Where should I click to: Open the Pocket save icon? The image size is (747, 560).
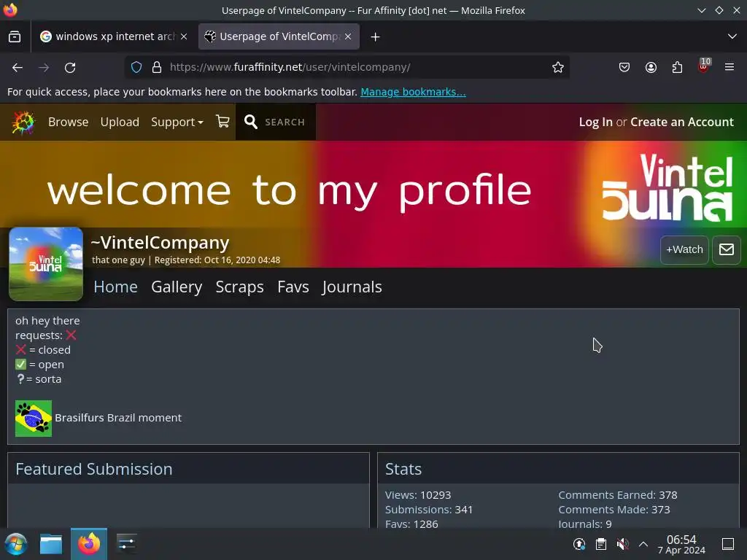click(x=624, y=67)
